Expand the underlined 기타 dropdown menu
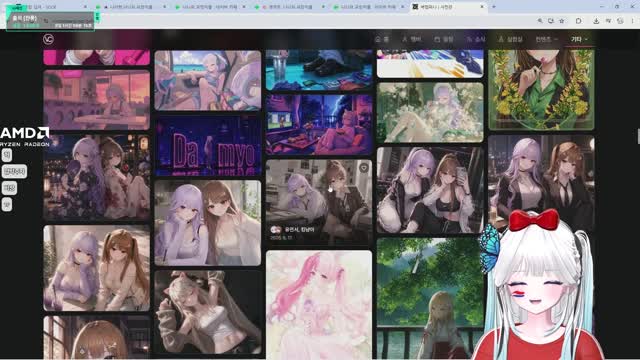Screen dimensions: 640x360 tap(579, 39)
